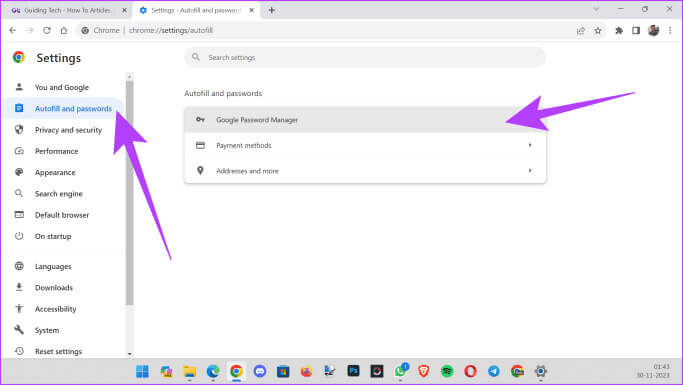Open Chrome's three-dot menu
Image resolution: width=683 pixels, height=385 pixels.
point(670,30)
